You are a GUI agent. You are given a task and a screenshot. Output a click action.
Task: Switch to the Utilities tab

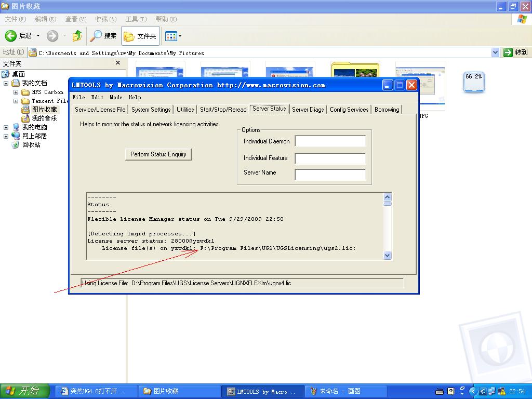[185, 109]
